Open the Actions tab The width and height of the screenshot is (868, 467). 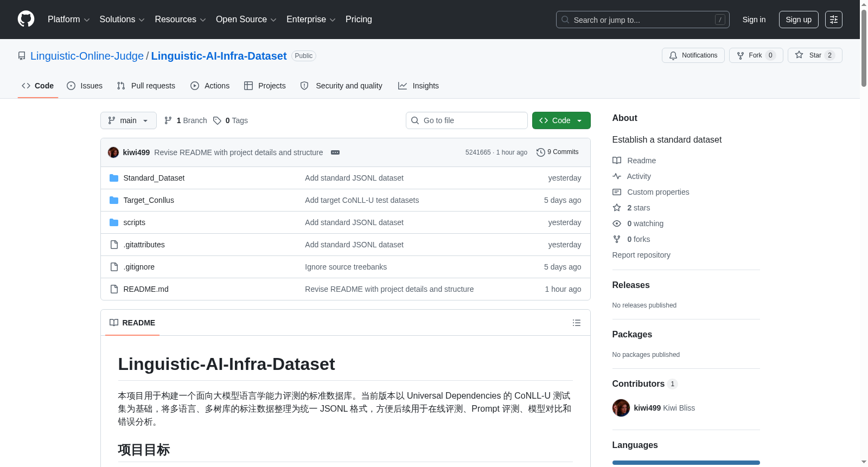[x=210, y=86]
